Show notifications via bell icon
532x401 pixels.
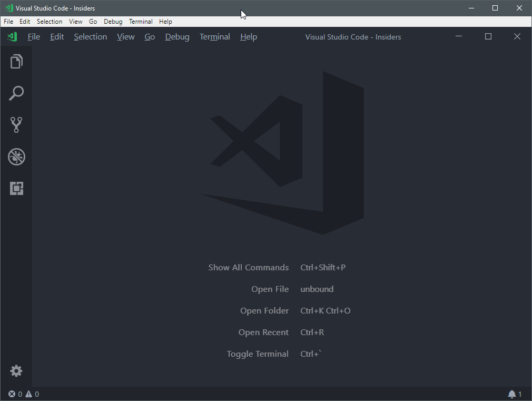515,394
